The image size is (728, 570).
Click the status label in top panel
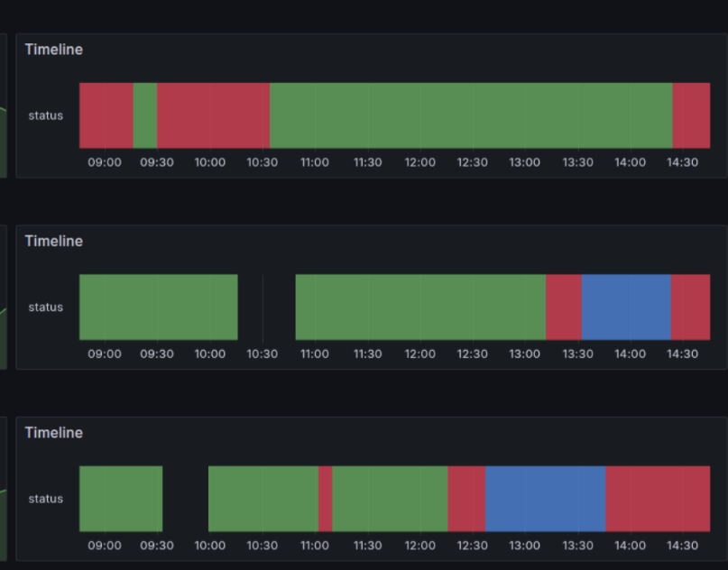coord(45,115)
